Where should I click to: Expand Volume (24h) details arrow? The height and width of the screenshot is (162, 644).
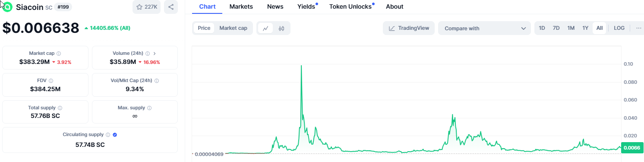click(155, 54)
